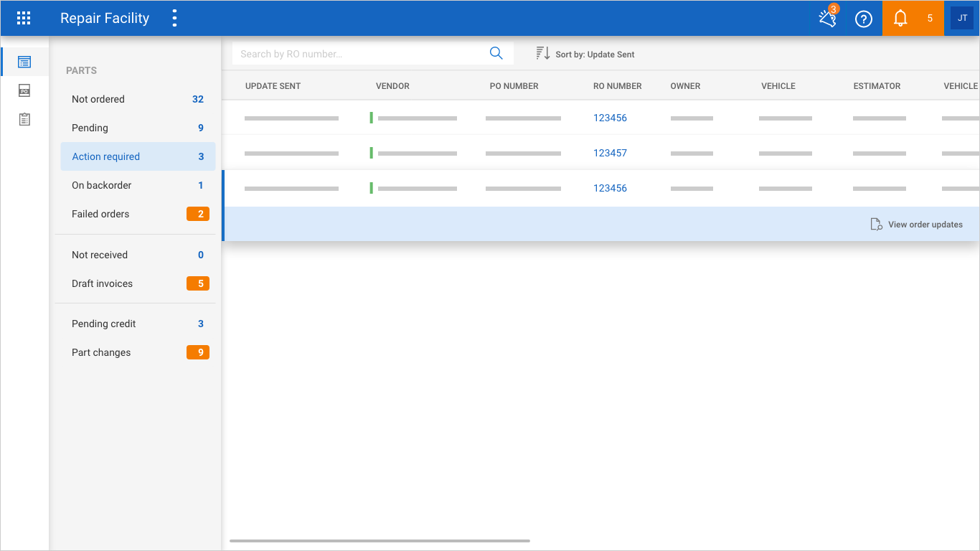Screen dimensions: 980x551
Task: Click the ESTIMATOR column header
Action: coord(877,86)
